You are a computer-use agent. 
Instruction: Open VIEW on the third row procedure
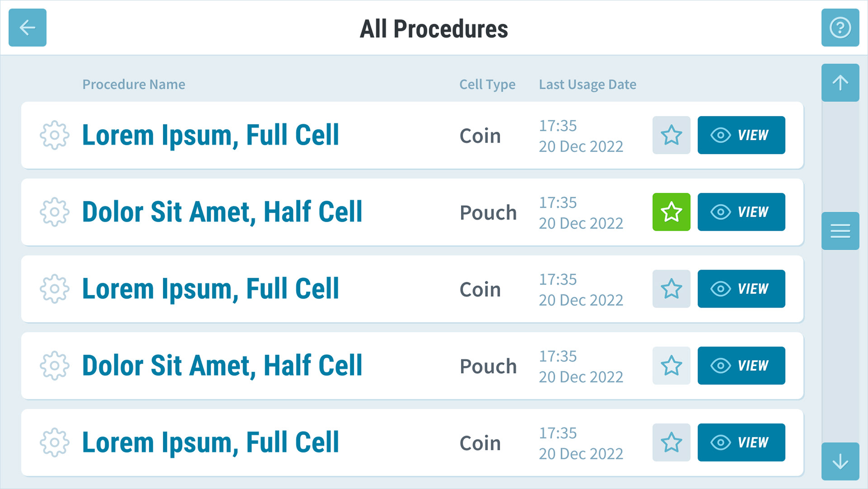[741, 289]
